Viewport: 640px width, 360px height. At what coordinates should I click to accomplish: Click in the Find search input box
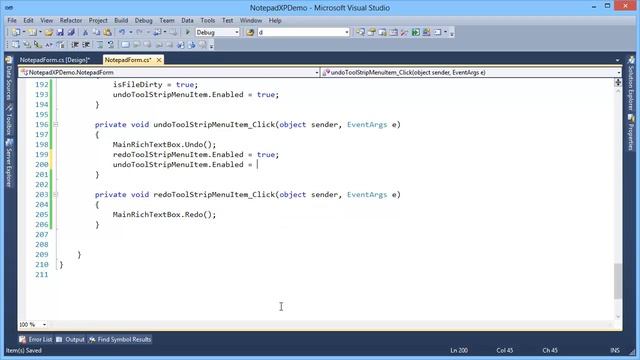click(x=300, y=32)
